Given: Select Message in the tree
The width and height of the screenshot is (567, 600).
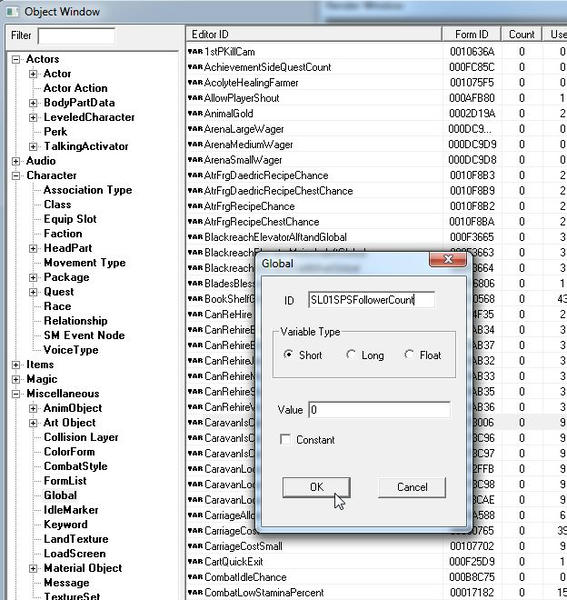Looking at the screenshot, I should point(66,582).
